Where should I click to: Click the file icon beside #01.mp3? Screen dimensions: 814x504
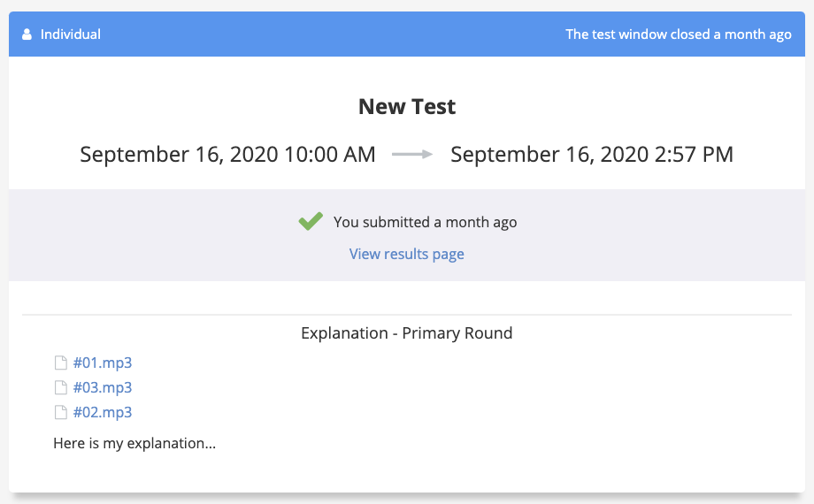(61, 363)
